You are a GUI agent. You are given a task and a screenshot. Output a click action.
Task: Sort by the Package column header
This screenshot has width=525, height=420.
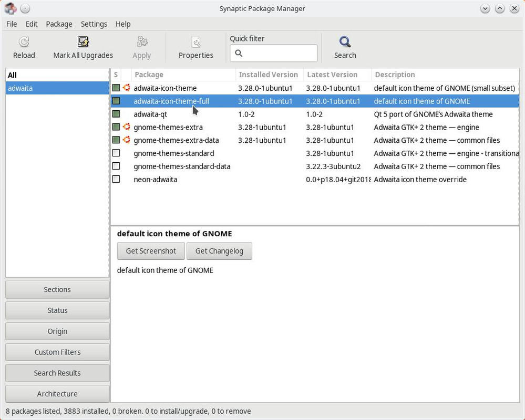point(183,75)
